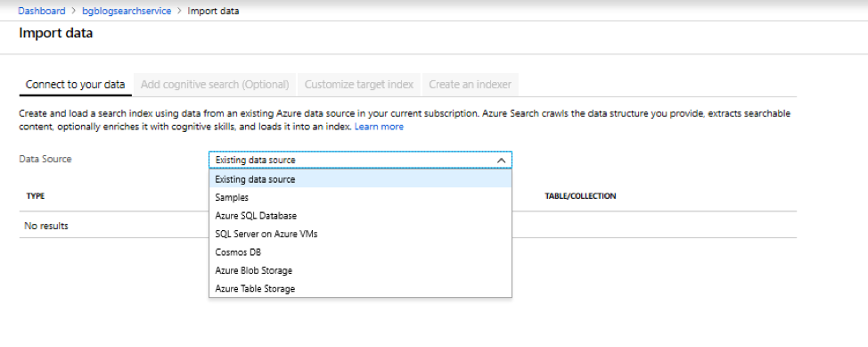Select the Connect to your data tab
This screenshot has height=347, width=868.
pos(75,85)
